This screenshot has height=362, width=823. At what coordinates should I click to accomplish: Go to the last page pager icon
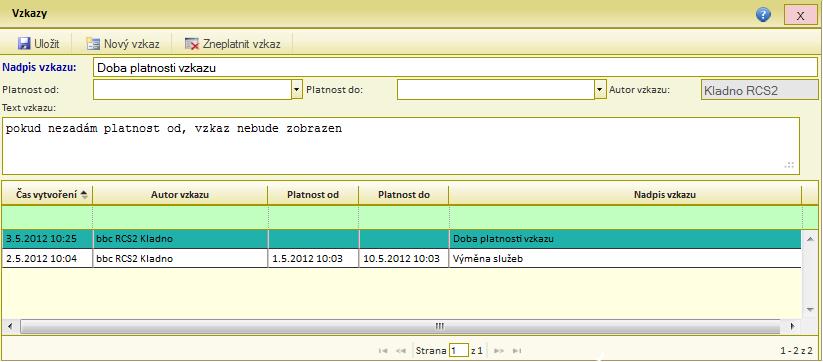click(x=517, y=350)
